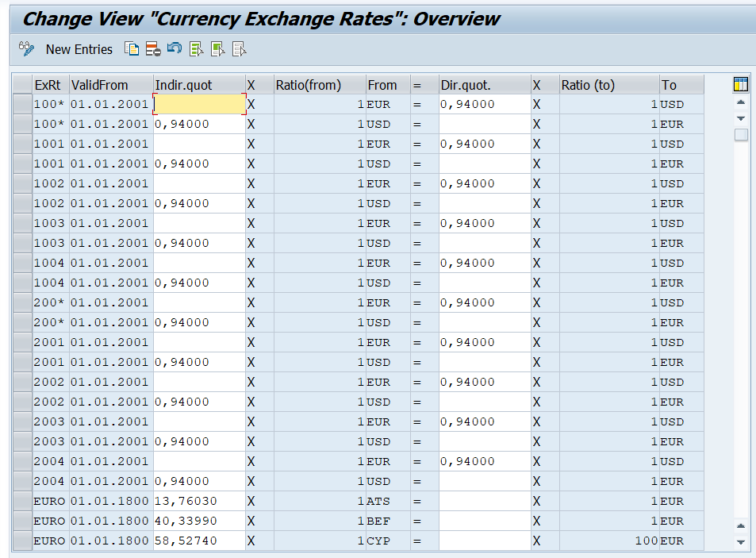Screen dimensions: 756x558
Task: Click the Indir.quot value 58,52740
Action: tap(200, 541)
